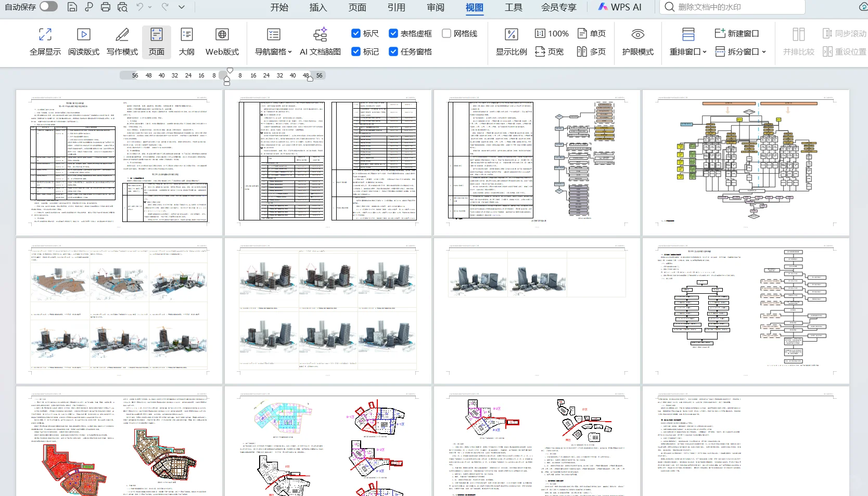
Task: Uncheck the 标尺 ruler checkbox
Action: click(356, 33)
